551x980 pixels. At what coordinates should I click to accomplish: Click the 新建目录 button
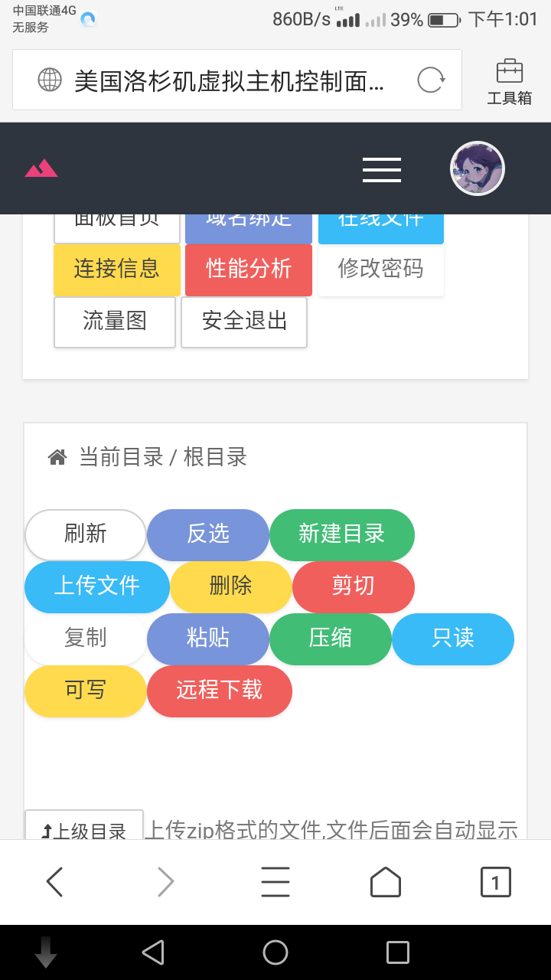click(x=342, y=534)
